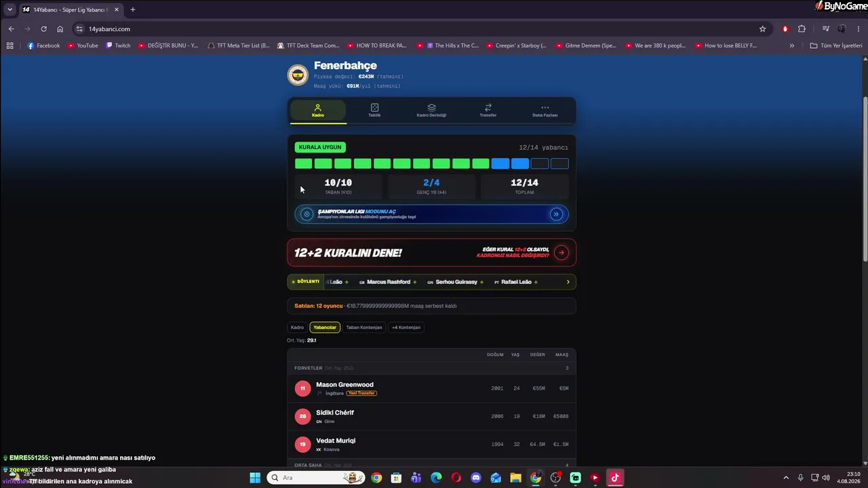Add rumored player Marcus Rashford

389,282
